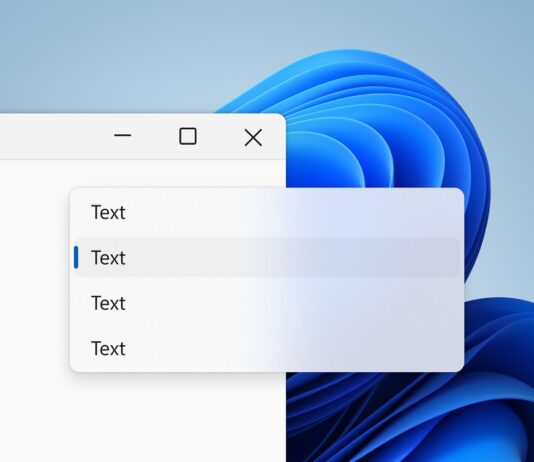Pick the bottommost Text item in the flyout
Viewport: 534px width, 462px height.
267,348
